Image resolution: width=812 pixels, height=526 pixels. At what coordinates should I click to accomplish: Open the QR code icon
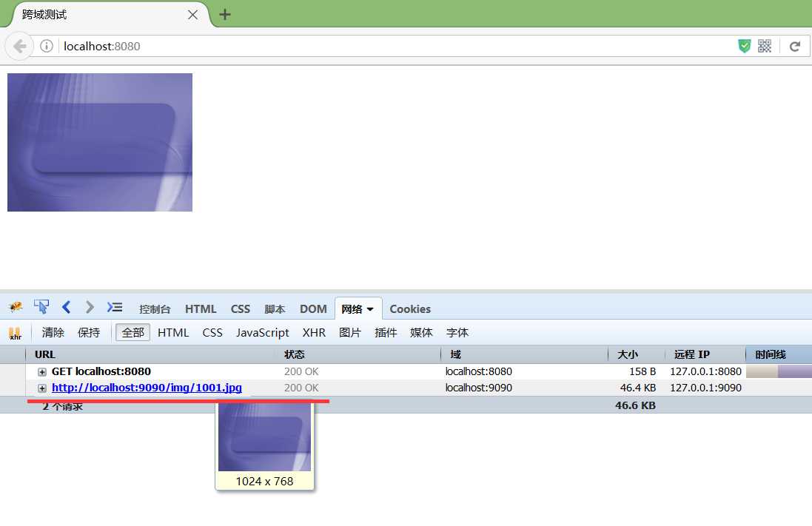(x=765, y=46)
